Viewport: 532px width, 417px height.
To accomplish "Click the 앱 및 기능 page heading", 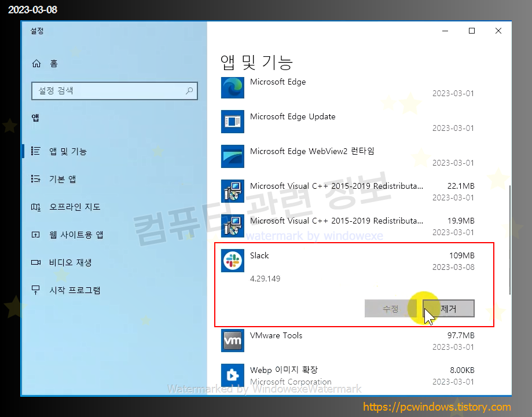I will point(256,62).
